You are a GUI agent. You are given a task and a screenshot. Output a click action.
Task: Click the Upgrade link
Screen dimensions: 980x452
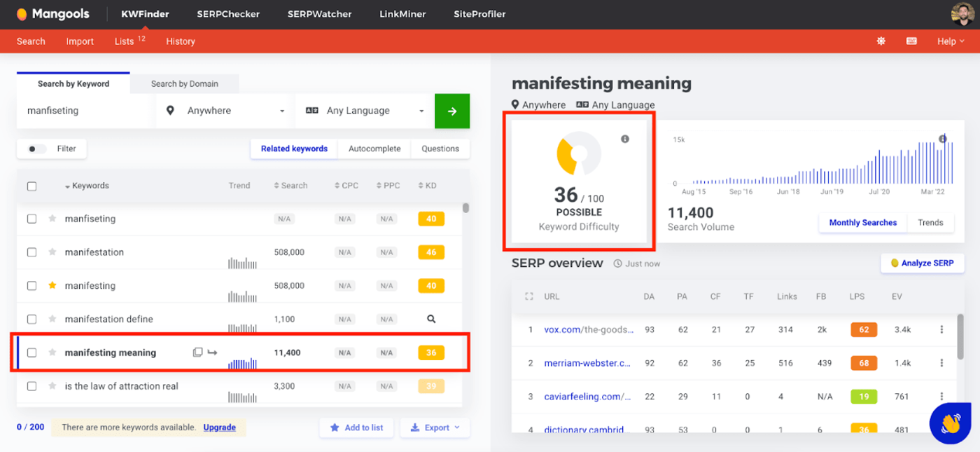[220, 427]
